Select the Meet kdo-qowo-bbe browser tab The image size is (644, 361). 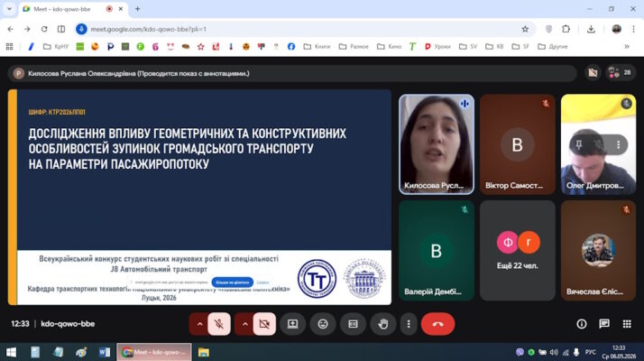(68, 9)
